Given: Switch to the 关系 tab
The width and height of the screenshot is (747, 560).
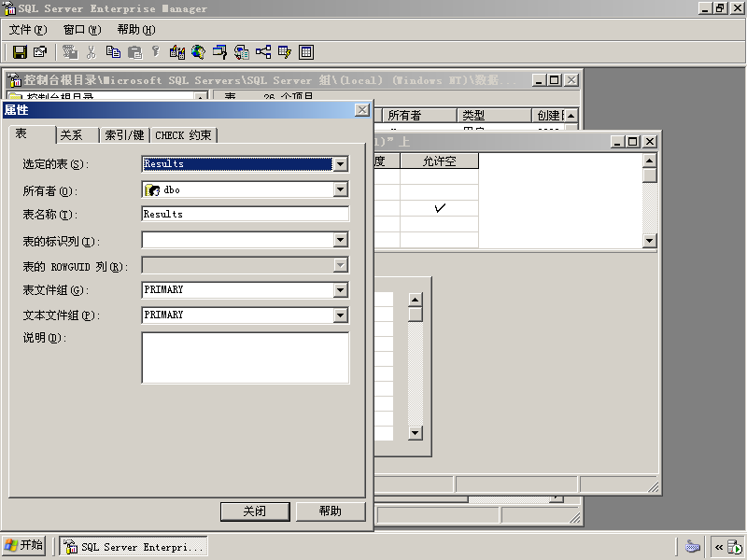Looking at the screenshot, I should click(78, 135).
